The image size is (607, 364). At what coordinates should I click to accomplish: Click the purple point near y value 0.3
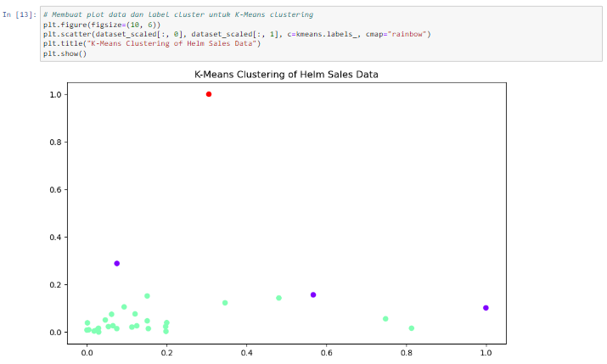coord(117,263)
